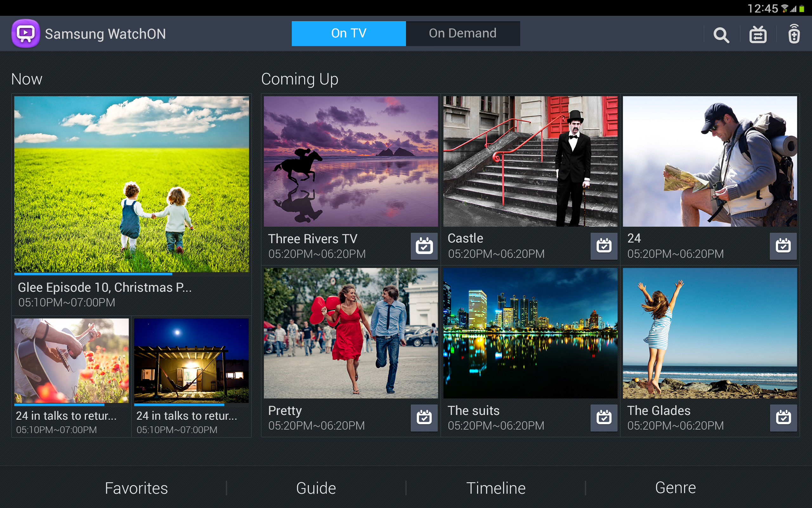812x508 pixels.
Task: Set a reminder for Three Rivers TV
Action: click(x=424, y=246)
